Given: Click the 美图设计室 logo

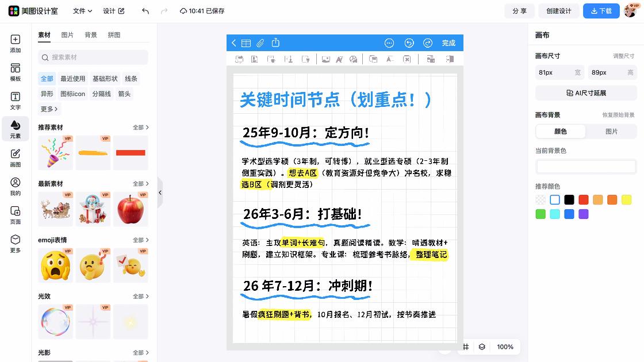Looking at the screenshot, I should (x=33, y=11).
